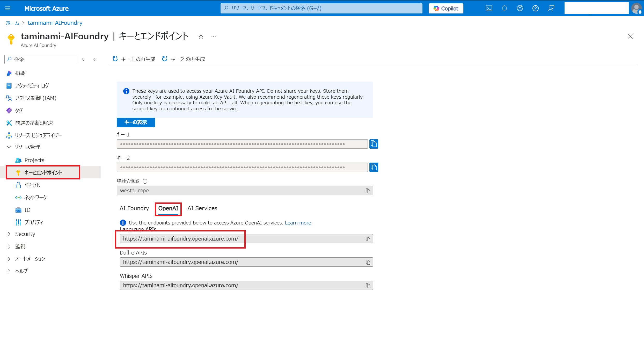The image size is (644, 356).
Task: Open the Azure portal hamburger menu
Action: pyautogui.click(x=8, y=8)
